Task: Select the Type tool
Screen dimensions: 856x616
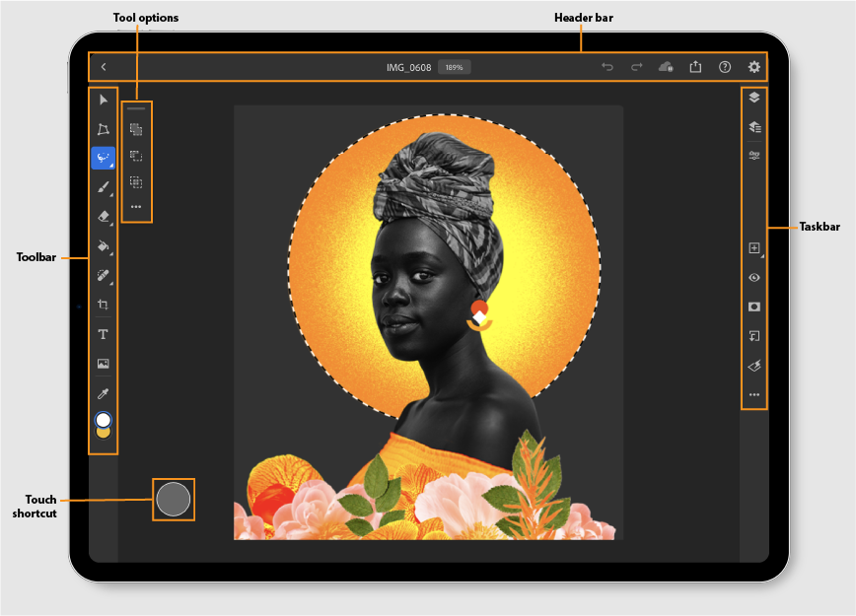Action: point(104,334)
